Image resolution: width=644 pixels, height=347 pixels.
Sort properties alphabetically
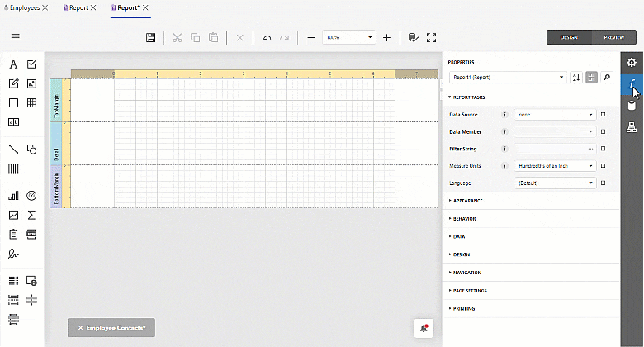[575, 78]
